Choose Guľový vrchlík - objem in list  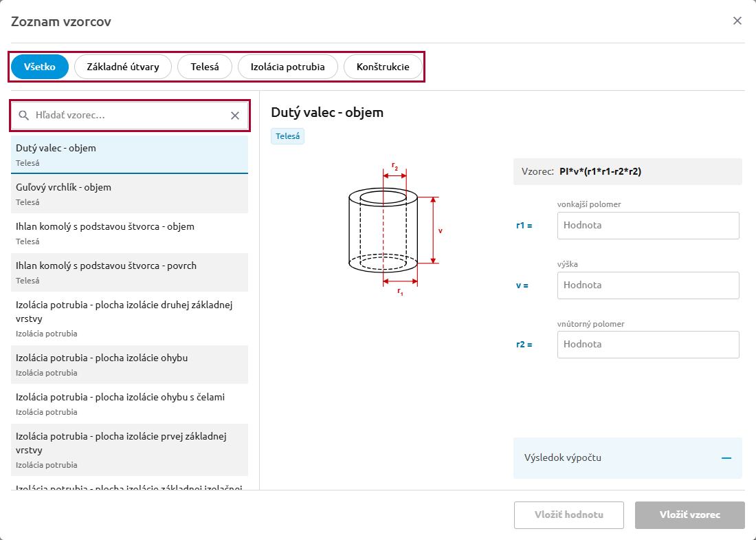(129, 194)
